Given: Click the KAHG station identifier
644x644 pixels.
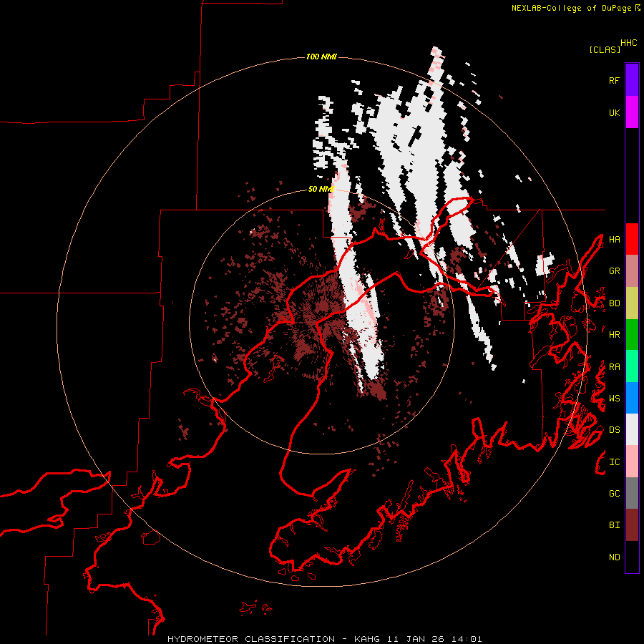Looking at the screenshot, I should click(x=367, y=639).
